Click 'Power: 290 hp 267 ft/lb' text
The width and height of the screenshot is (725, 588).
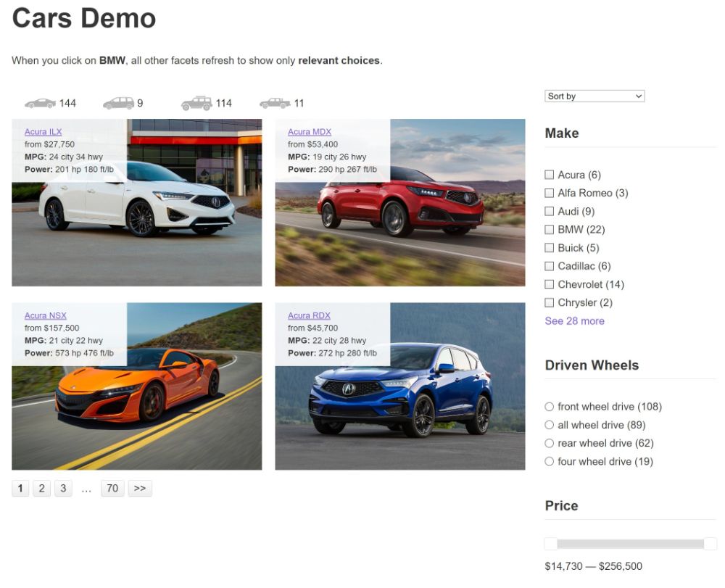[332, 169]
